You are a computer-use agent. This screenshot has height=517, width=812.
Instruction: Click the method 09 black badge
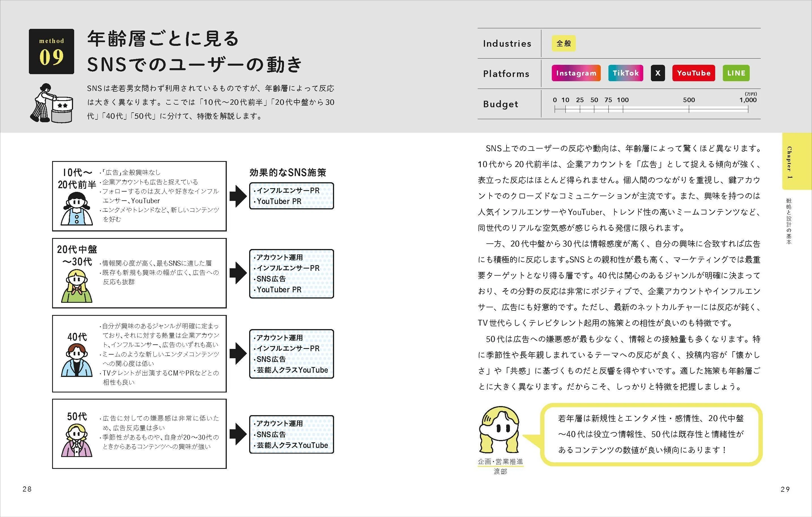tap(51, 51)
